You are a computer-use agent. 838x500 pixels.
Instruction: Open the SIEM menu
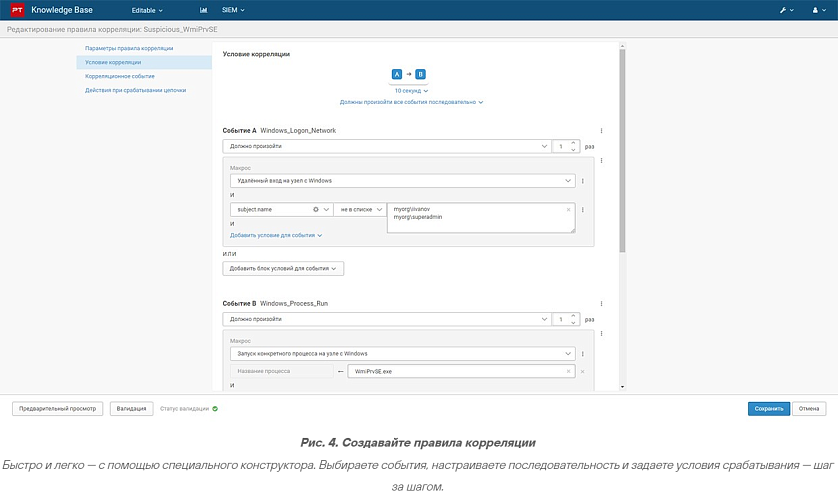(x=233, y=10)
